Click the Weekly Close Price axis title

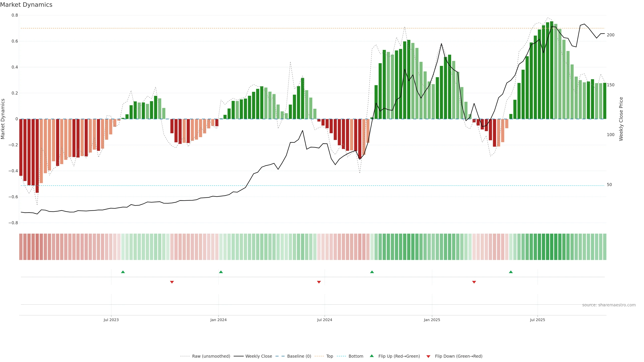[x=621, y=119]
